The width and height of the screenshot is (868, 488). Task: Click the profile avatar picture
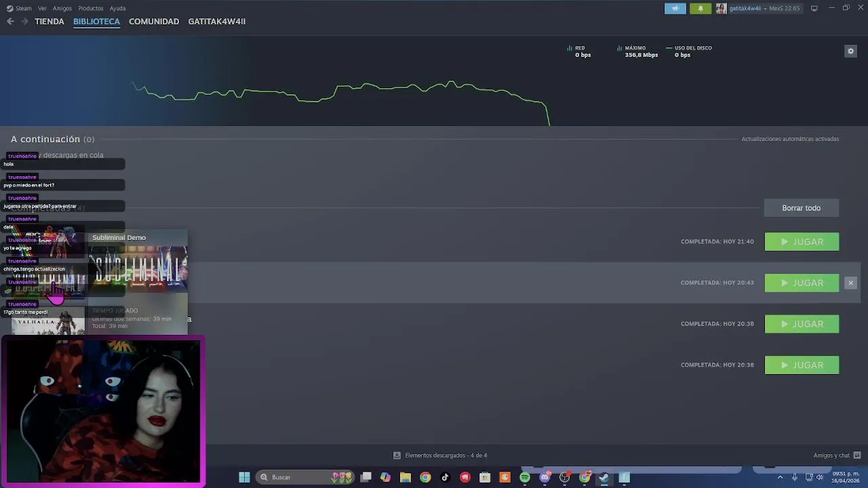click(721, 8)
